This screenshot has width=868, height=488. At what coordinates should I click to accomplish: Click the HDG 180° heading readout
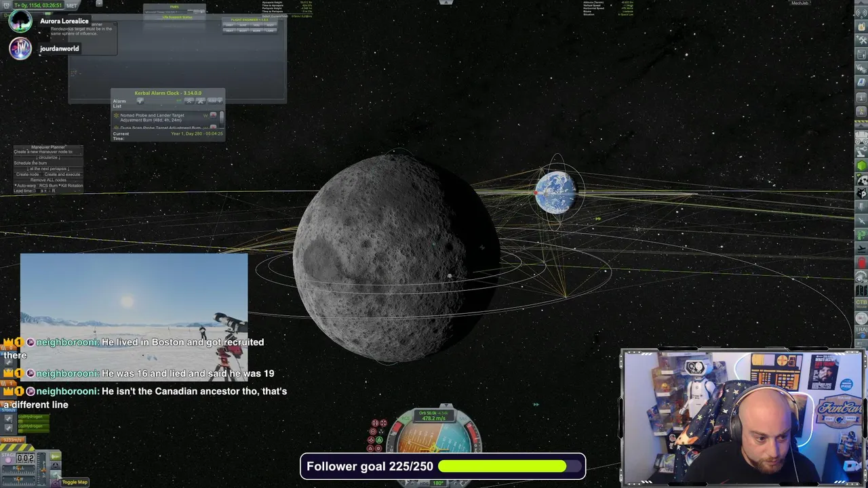(437, 483)
